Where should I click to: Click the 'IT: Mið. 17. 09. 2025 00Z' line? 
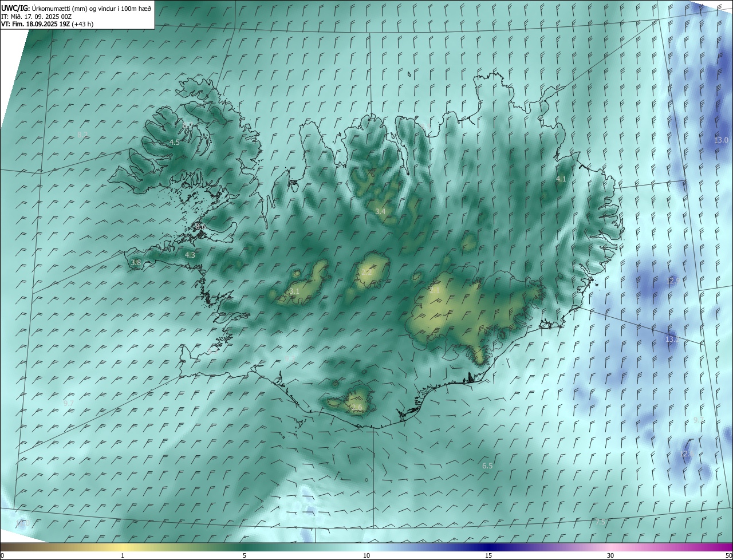point(36,16)
